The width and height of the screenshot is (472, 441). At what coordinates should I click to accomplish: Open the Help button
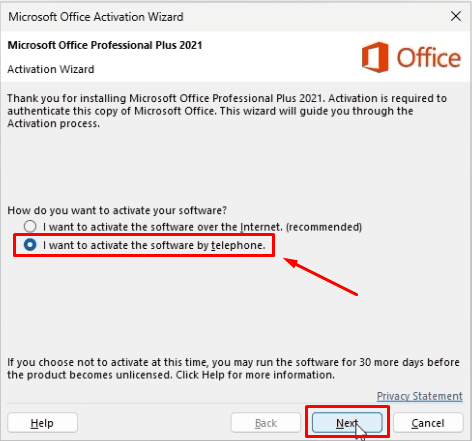(42, 423)
